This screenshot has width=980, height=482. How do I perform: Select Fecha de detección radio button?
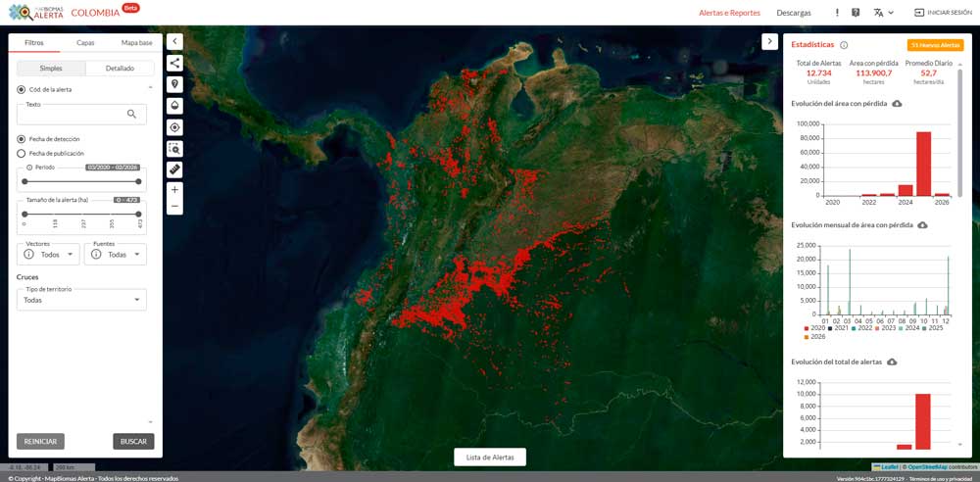coord(22,139)
